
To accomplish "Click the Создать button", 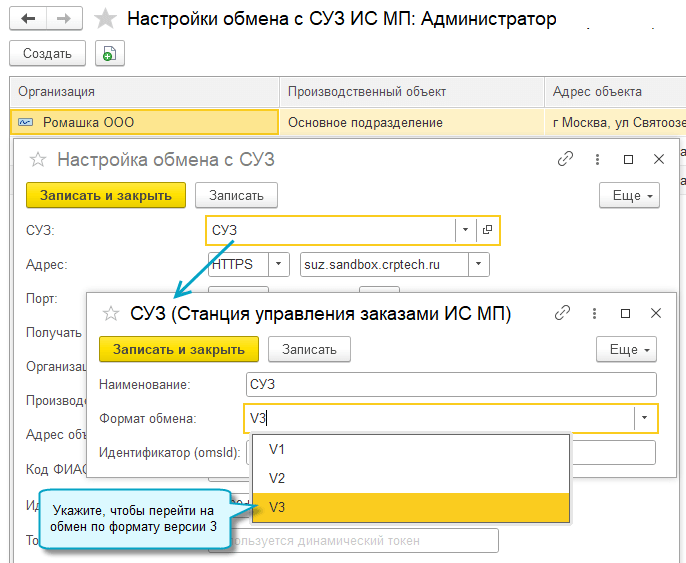I will click(x=47, y=54).
